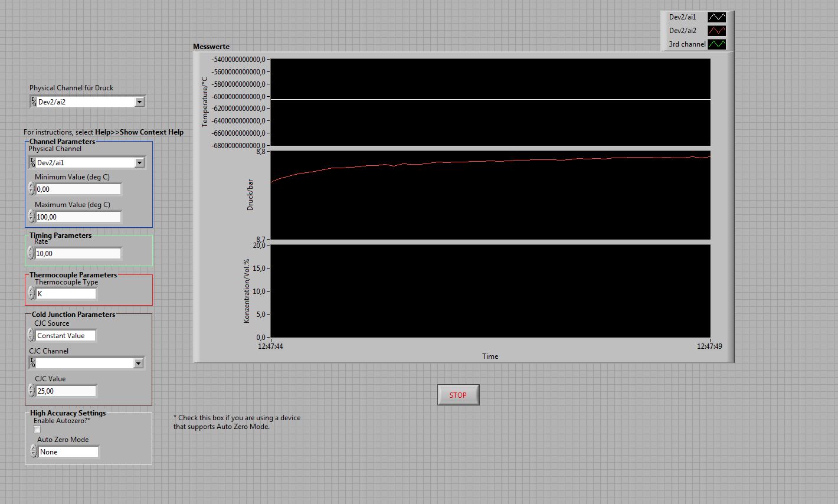Click the CJC Source field showing Constant Value
This screenshot has width=838, height=504.
click(x=66, y=336)
